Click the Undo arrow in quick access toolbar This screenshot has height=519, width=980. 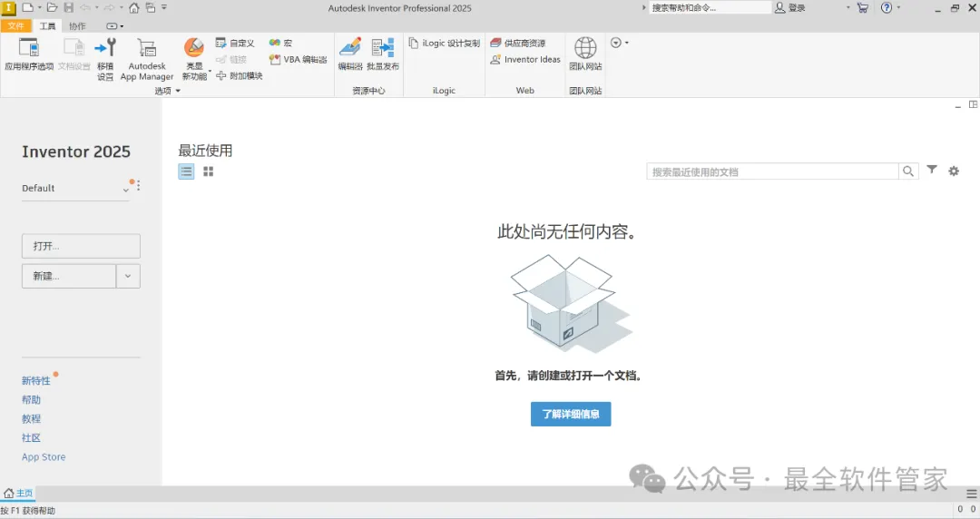pyautogui.click(x=85, y=7)
